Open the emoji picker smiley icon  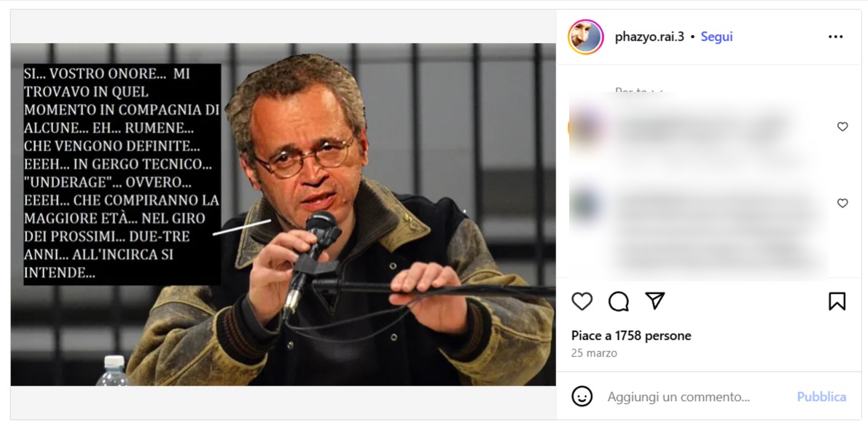[x=582, y=397]
